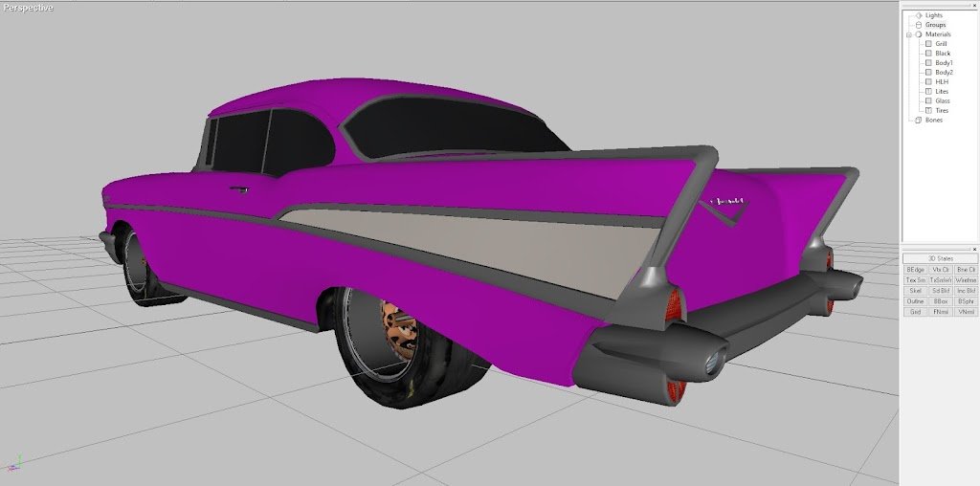The height and width of the screenshot is (486, 980).
Task: Click the Grill material icon
Action: click(x=927, y=44)
